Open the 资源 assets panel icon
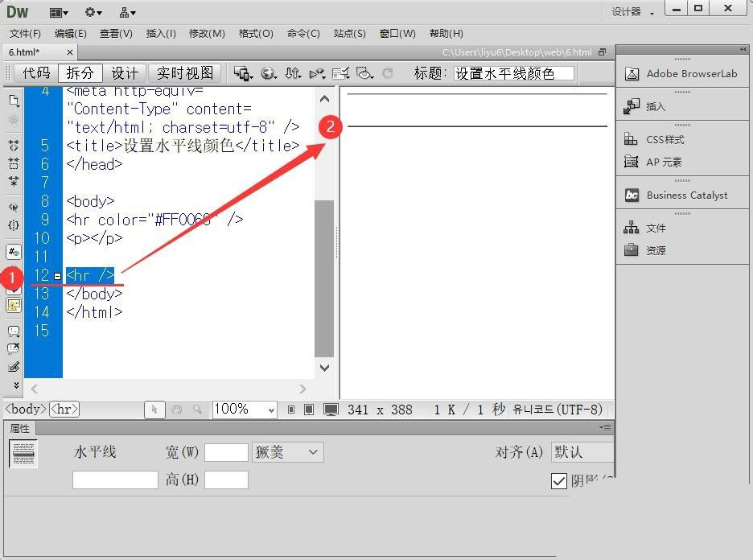This screenshot has height=560, width=753. coord(631,249)
